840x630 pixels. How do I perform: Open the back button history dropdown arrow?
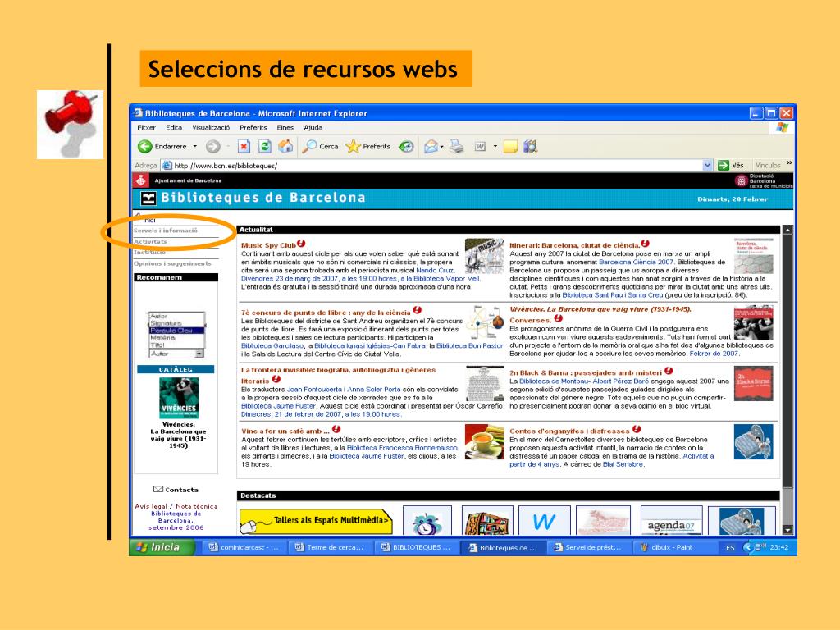coord(195,146)
